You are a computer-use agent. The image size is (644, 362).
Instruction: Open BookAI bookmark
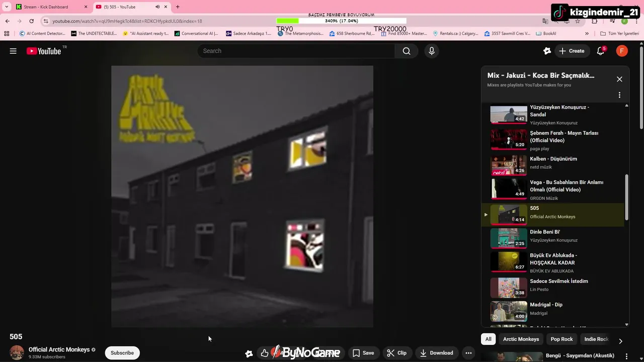(546, 34)
